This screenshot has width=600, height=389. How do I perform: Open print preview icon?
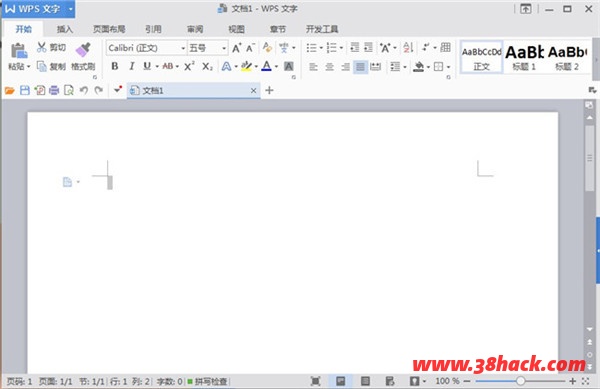click(x=69, y=91)
